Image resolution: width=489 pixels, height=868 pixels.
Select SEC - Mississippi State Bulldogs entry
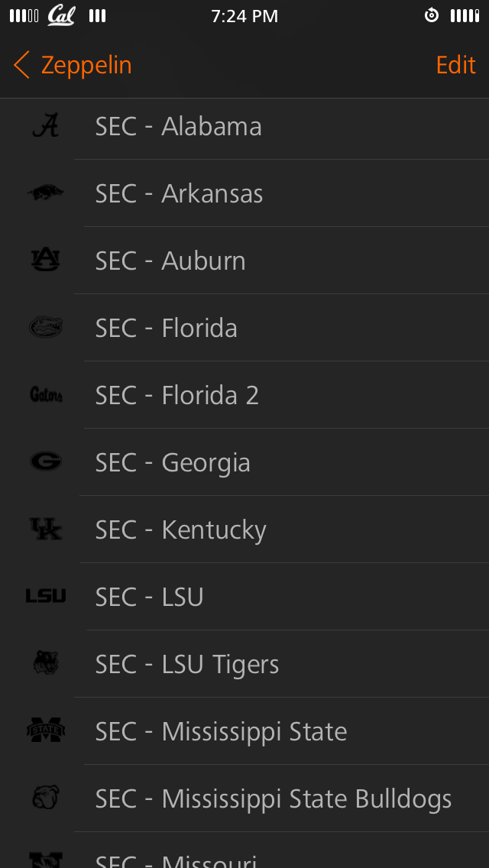[x=244, y=798]
